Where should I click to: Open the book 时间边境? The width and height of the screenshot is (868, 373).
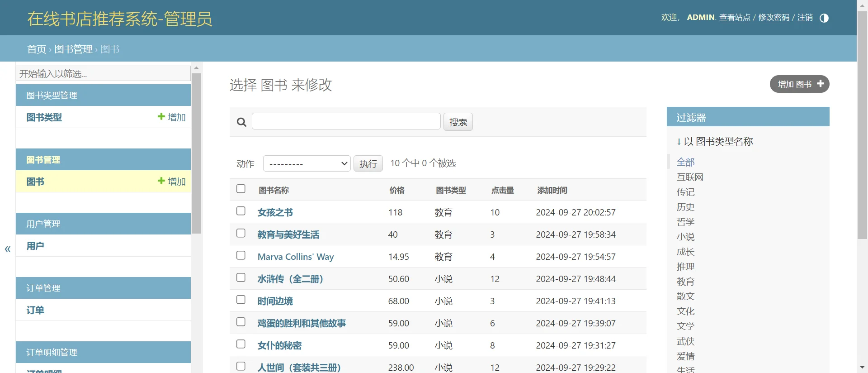(275, 301)
